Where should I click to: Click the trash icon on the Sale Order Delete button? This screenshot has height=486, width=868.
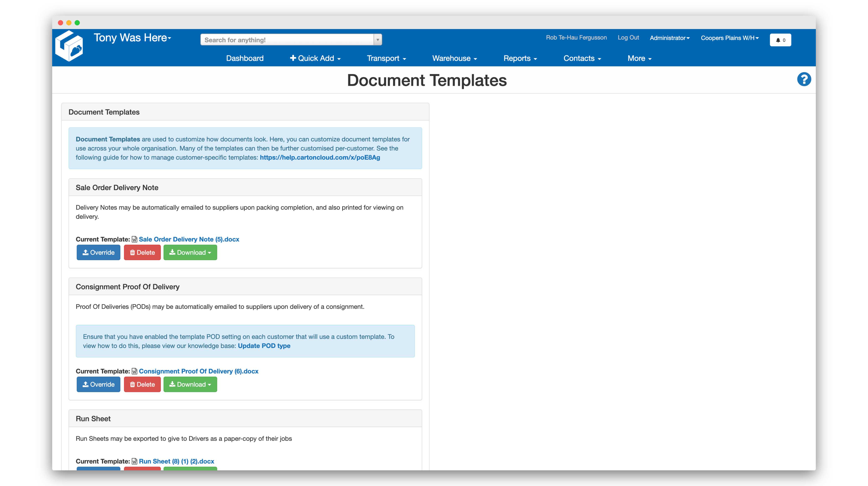point(133,252)
